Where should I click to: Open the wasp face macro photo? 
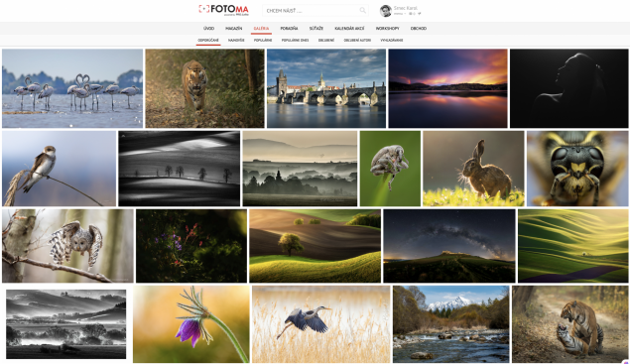(577, 169)
